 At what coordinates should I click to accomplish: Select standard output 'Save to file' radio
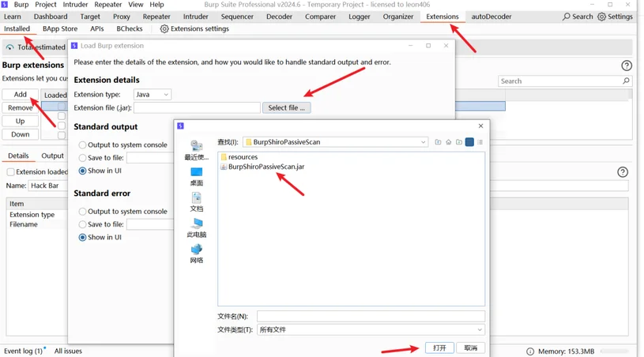tap(82, 158)
